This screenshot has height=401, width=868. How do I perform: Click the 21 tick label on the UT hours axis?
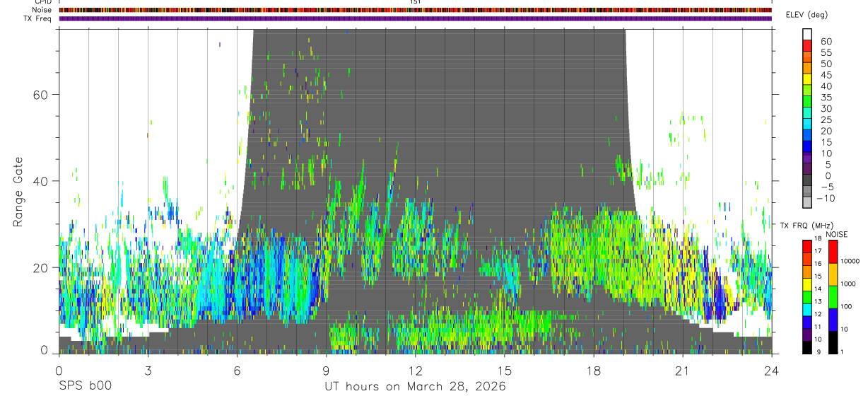[682, 371]
